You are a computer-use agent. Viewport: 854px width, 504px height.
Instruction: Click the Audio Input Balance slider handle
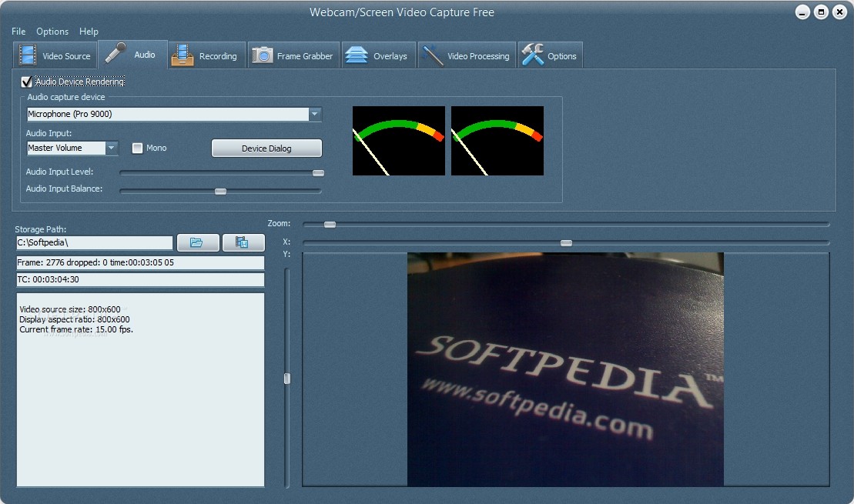220,191
